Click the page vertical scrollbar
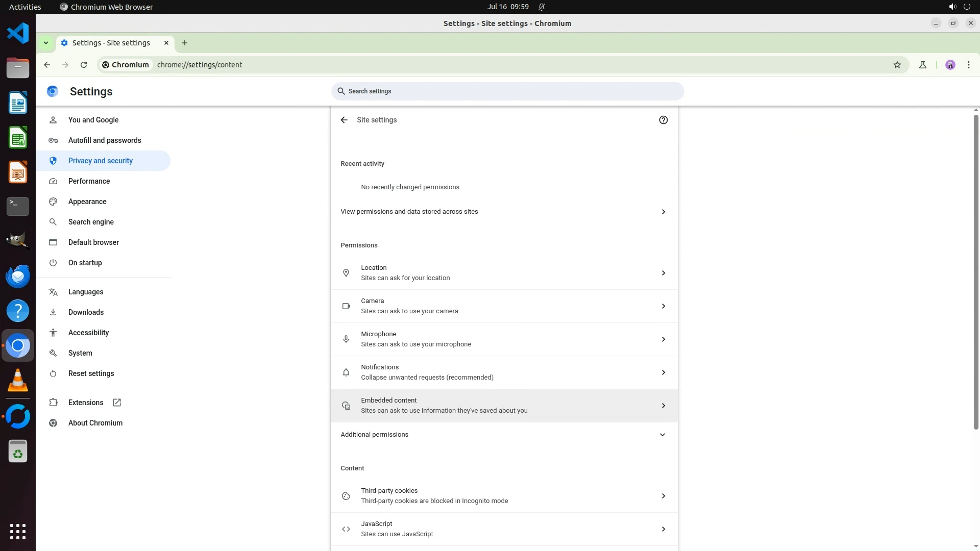The width and height of the screenshot is (980, 551). (976, 270)
